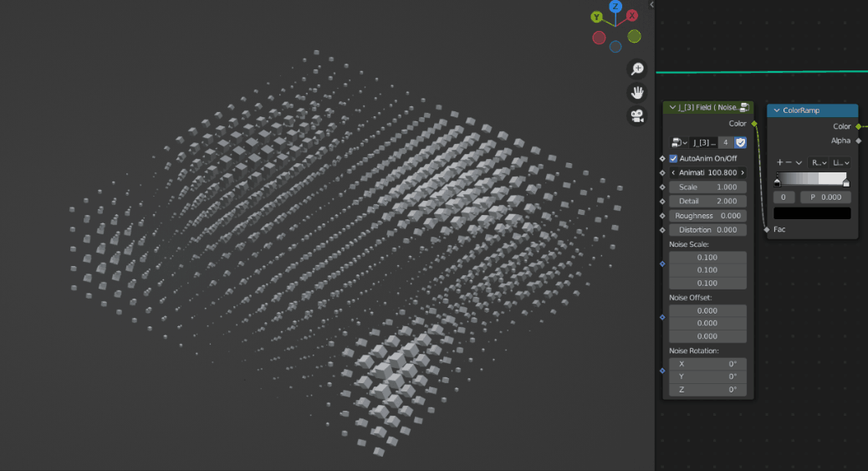The image size is (868, 471).
Task: Click the Animati 100.800 field
Action: (708, 173)
